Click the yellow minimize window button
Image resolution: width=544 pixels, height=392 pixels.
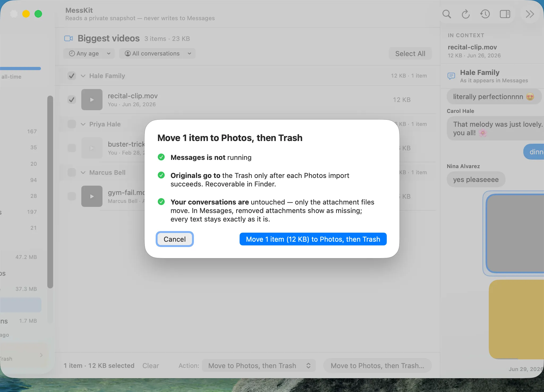[26, 14]
